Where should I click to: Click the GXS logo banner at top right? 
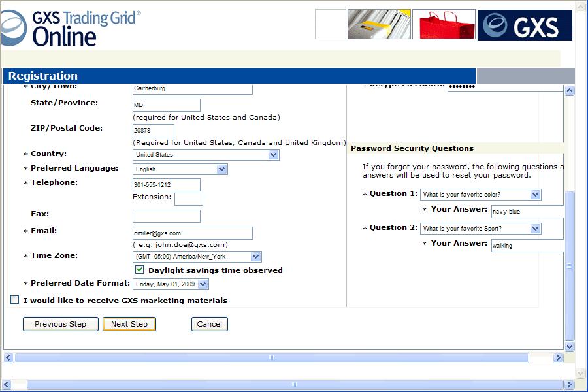[x=525, y=25]
